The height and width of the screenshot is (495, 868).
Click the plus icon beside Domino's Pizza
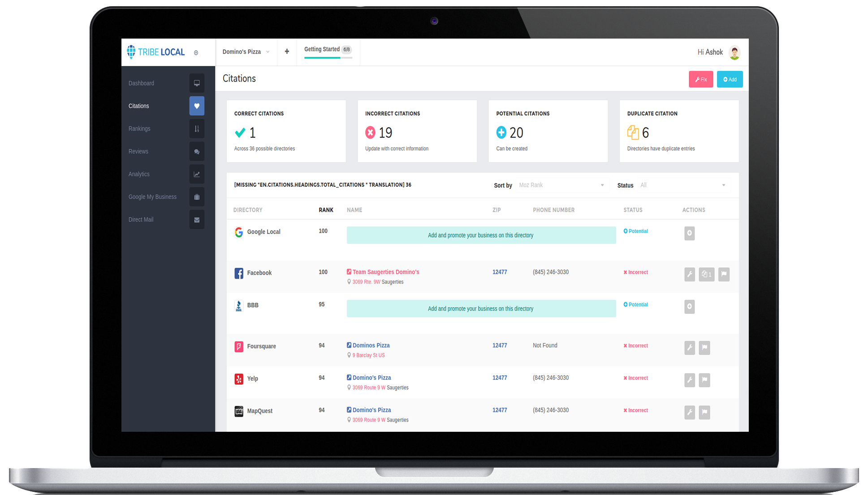287,52
